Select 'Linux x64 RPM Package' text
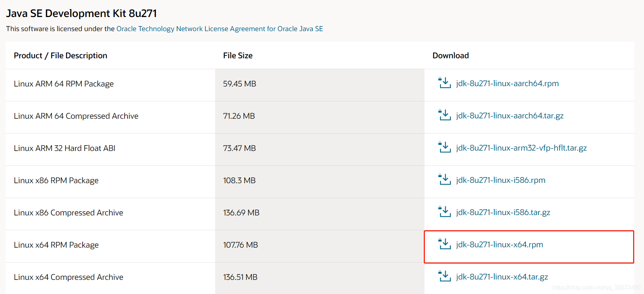644x294 pixels. [56, 245]
